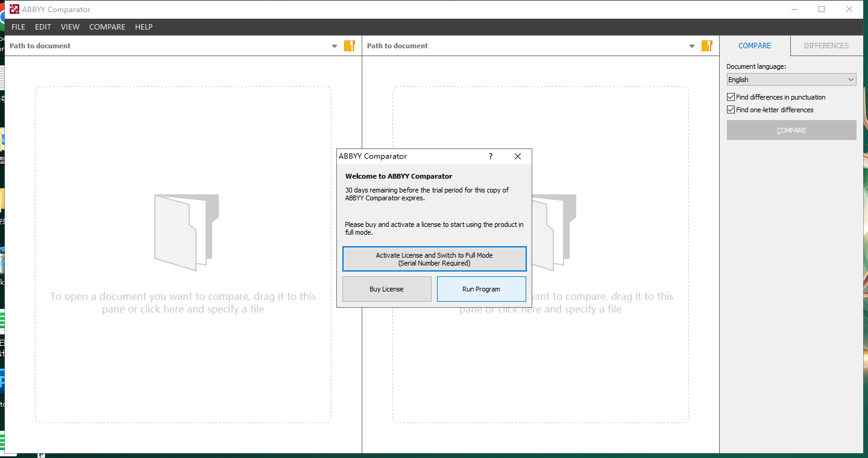Minimize the ABBYY Comparator window
This screenshot has height=458, width=868.
794,9
